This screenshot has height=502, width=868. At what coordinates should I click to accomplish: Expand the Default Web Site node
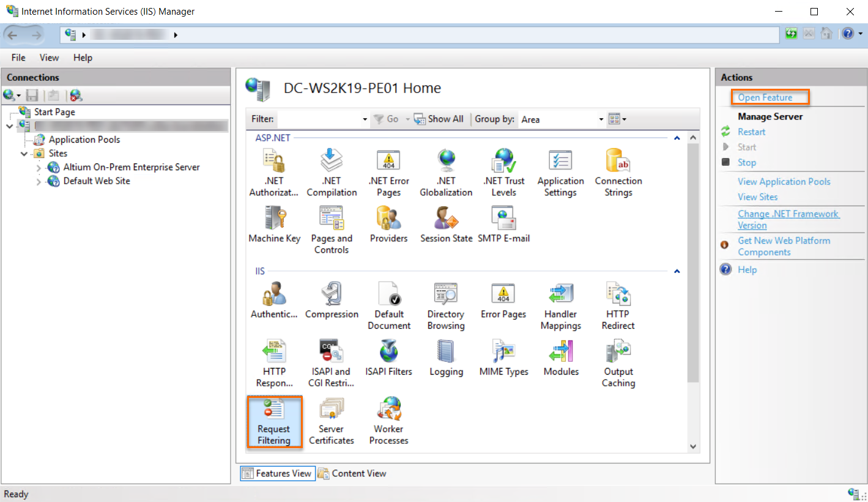click(39, 182)
